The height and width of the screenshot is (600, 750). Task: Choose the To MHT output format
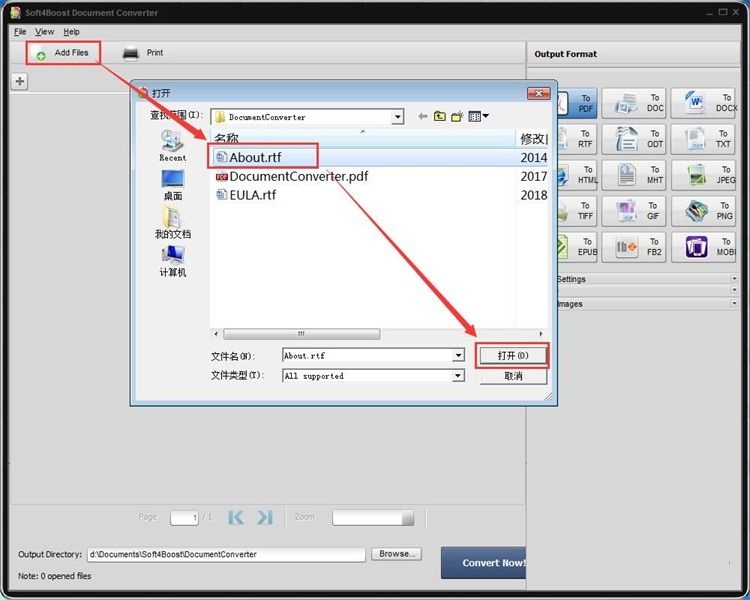[x=633, y=175]
